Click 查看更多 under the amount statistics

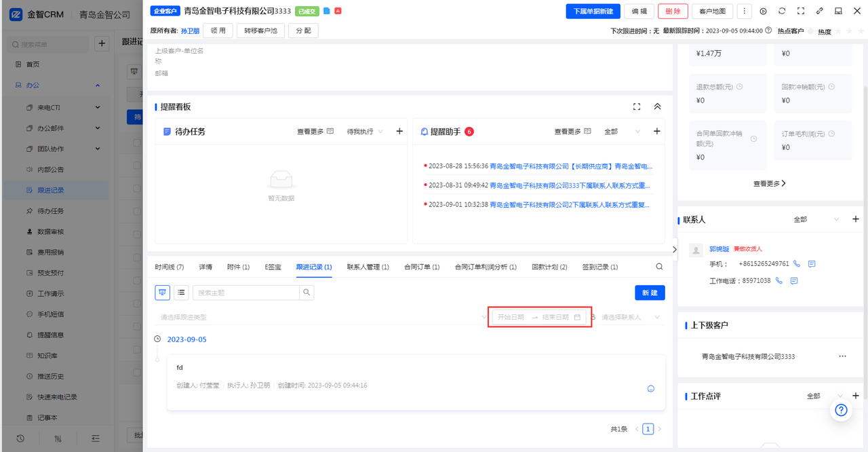point(770,183)
